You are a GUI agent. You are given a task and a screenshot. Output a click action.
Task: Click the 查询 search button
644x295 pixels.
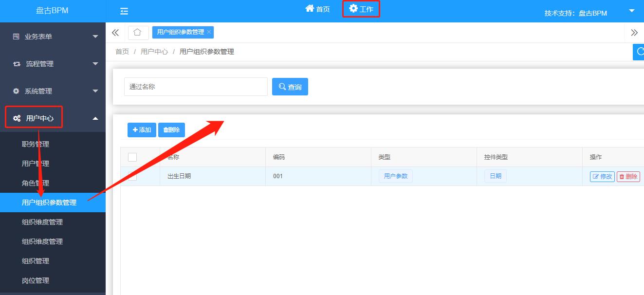[x=290, y=87]
